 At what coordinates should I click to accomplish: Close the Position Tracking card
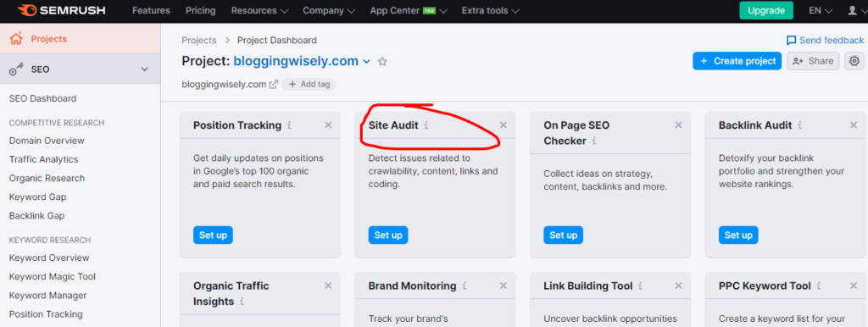point(328,125)
